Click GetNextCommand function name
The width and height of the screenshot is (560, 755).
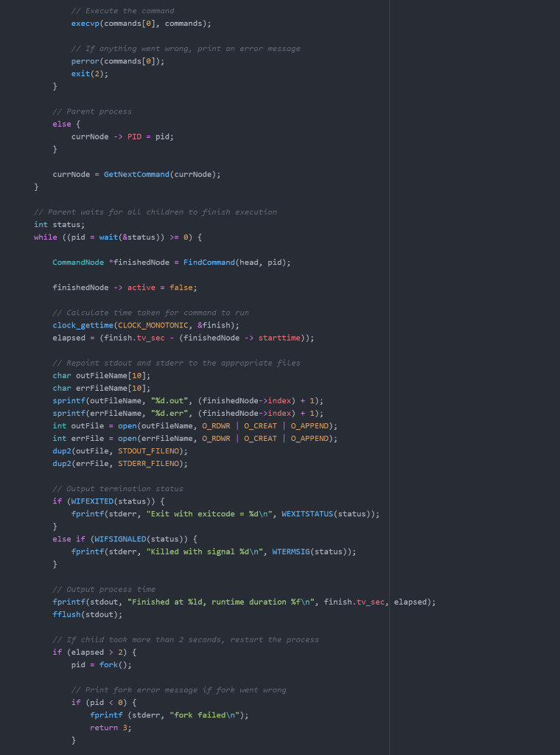136,174
